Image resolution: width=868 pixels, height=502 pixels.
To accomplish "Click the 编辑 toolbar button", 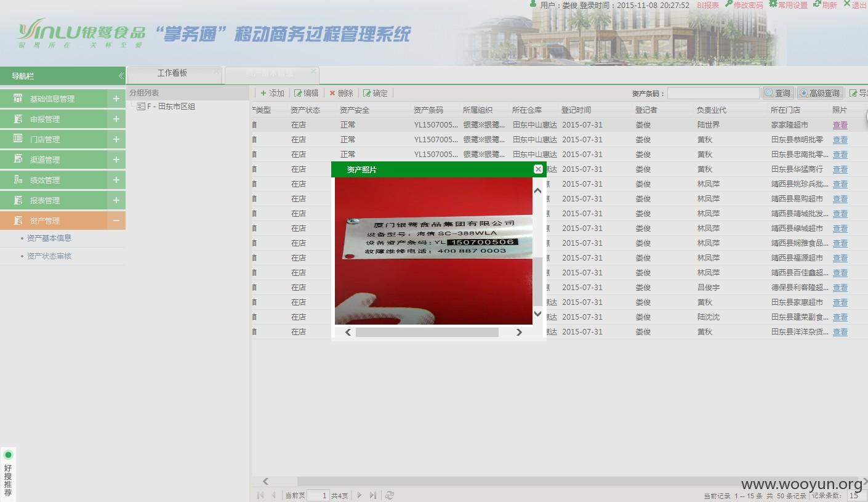I will point(306,93).
